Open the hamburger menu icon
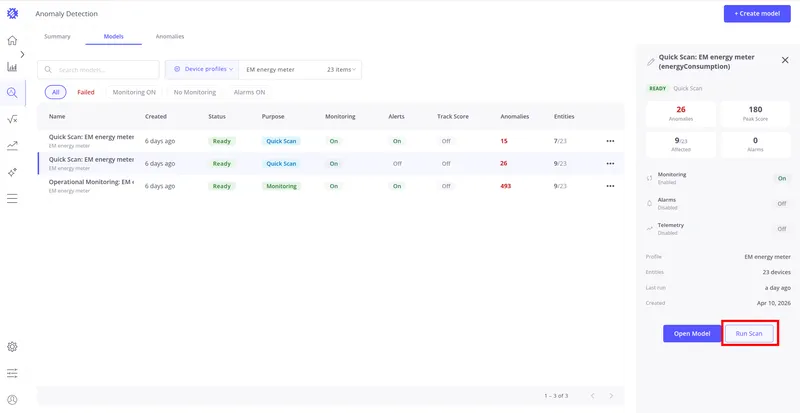 [x=12, y=199]
